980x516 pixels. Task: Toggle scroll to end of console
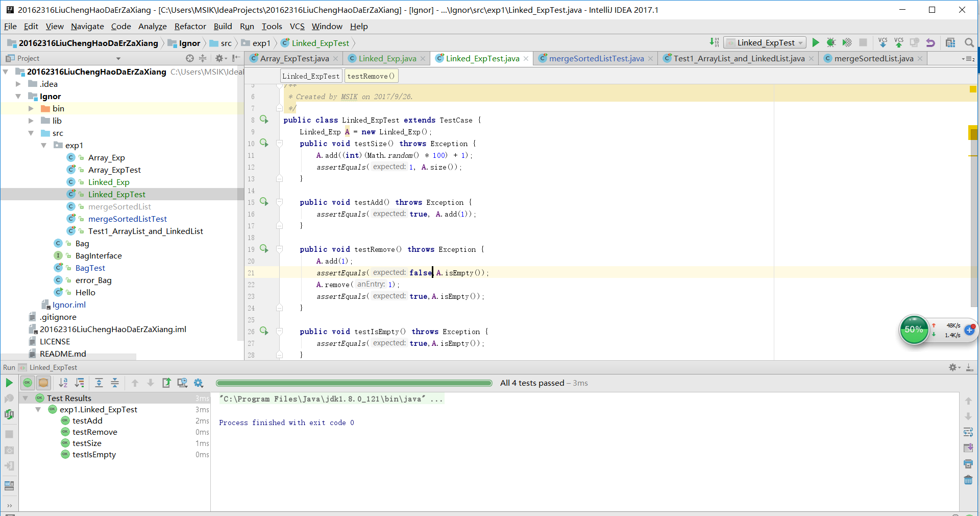click(968, 448)
